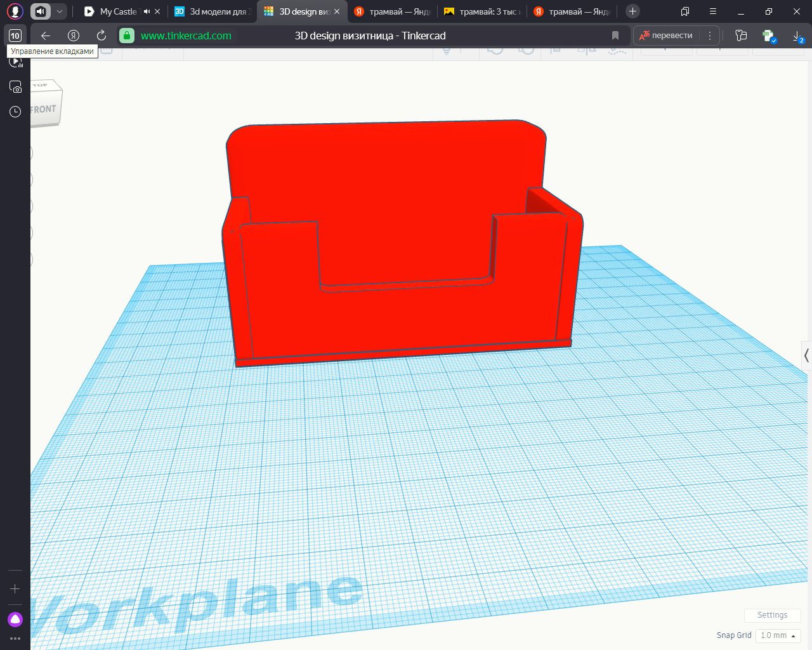This screenshot has width=812, height=650.
Task: Click the Alice assistant purple icon
Action: [15, 620]
